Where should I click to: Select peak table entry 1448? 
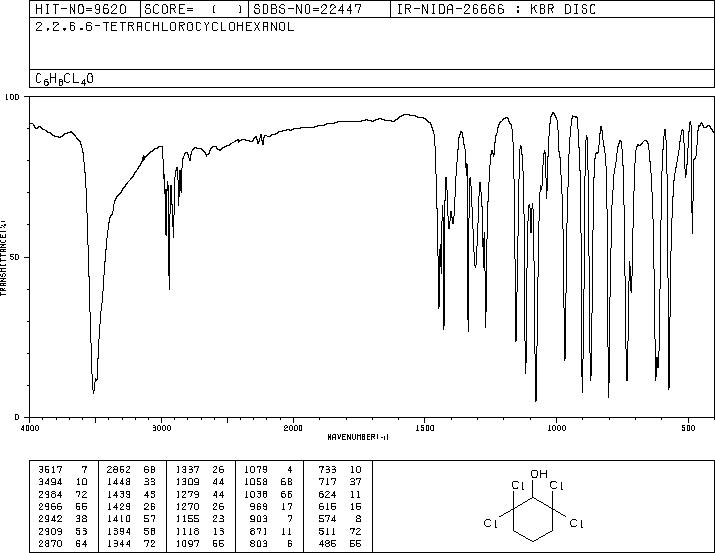[x=119, y=481]
